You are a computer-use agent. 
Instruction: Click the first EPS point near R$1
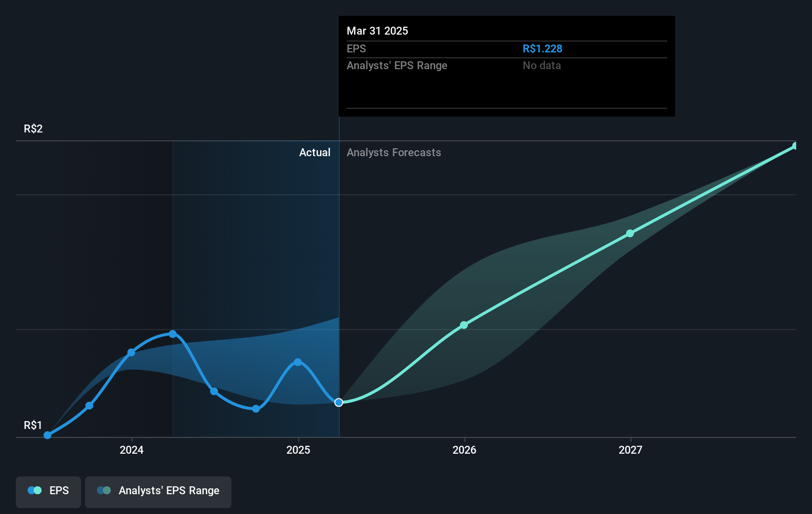point(47,435)
